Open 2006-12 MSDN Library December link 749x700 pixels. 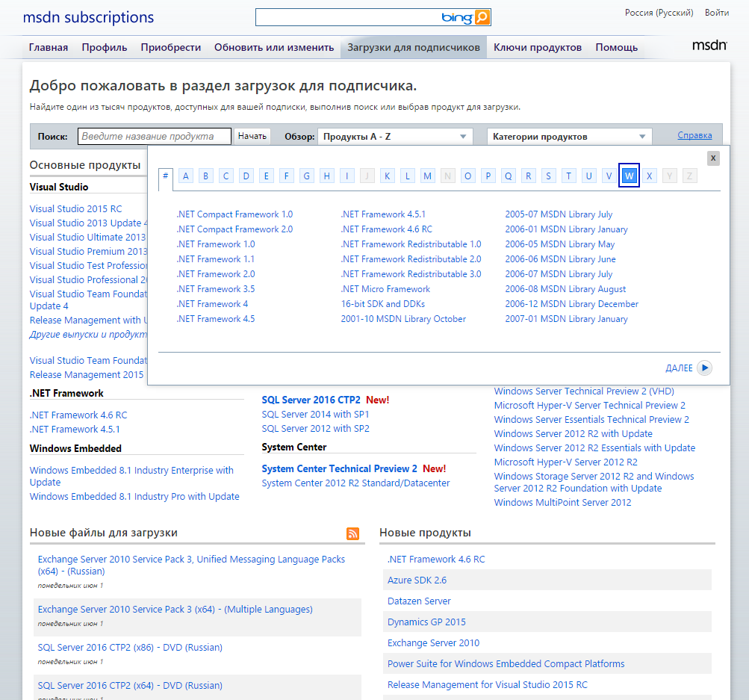click(572, 303)
